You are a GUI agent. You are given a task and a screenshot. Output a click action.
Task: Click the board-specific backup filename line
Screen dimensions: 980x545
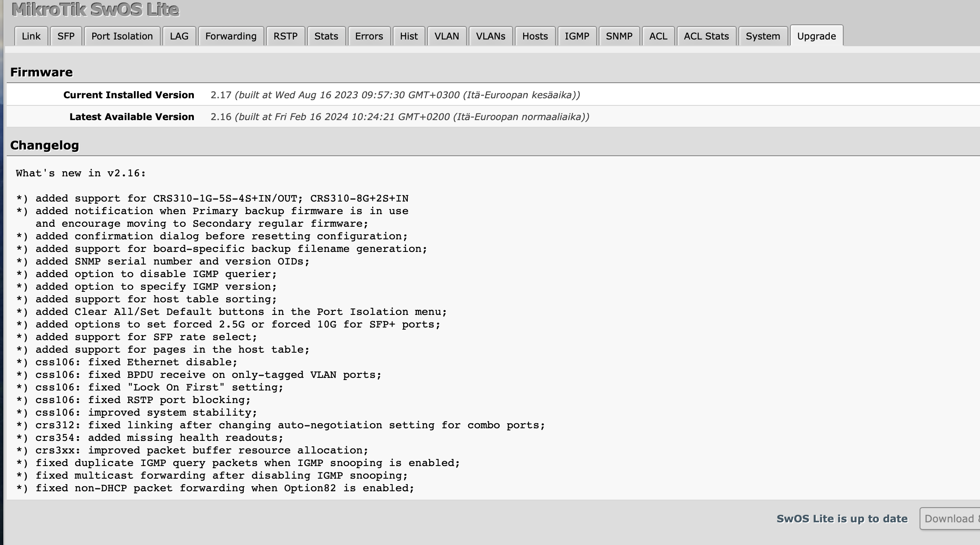(222, 249)
